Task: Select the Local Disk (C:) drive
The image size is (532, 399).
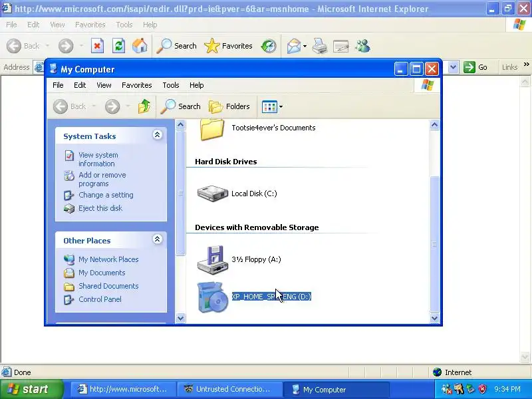Action: pos(237,194)
